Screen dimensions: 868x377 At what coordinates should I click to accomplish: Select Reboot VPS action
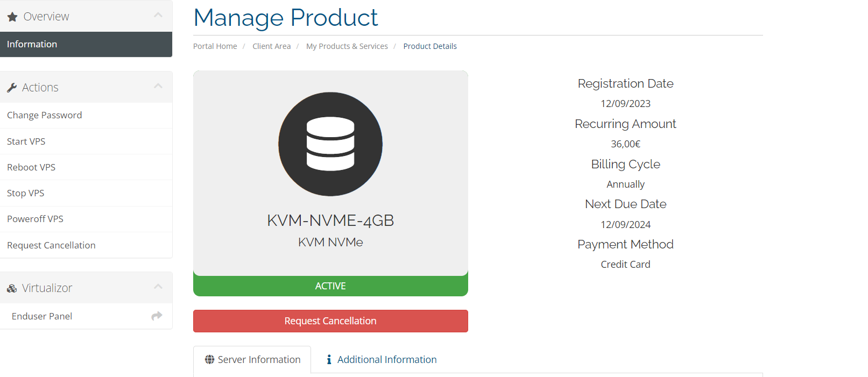coord(31,167)
